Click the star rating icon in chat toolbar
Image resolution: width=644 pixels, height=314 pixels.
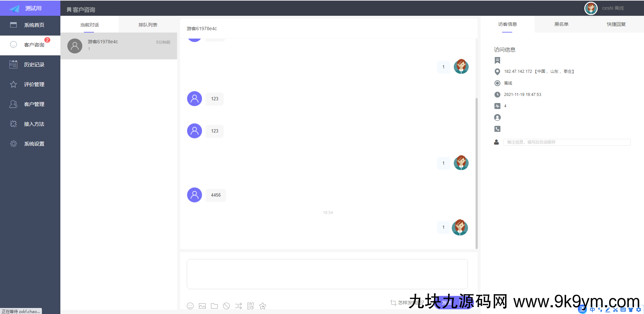tap(263, 306)
